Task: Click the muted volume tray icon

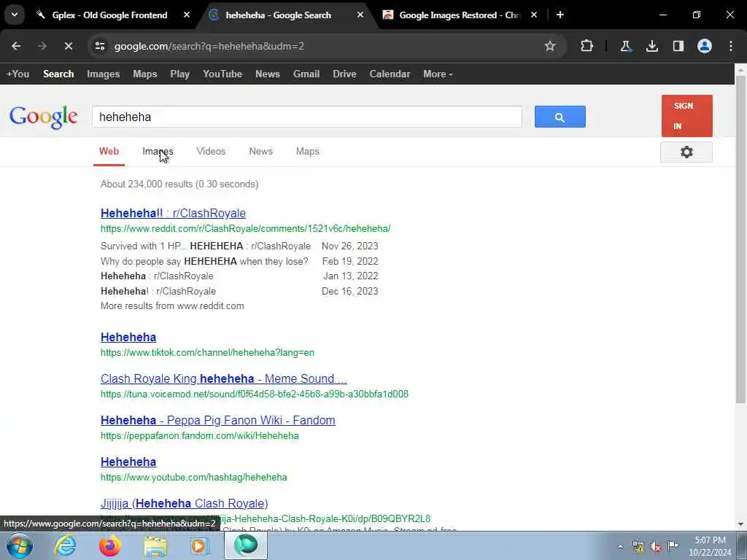Action: tap(656, 547)
